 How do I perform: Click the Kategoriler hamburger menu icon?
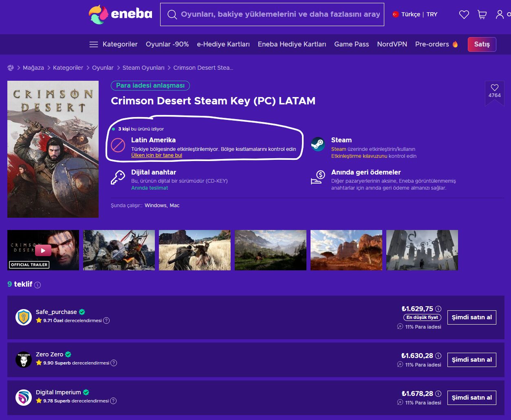point(94,44)
